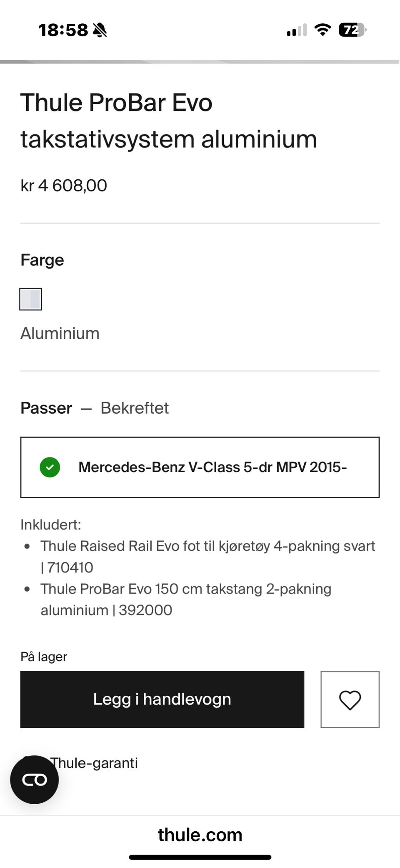Open the Thule-garanti link

point(94,763)
